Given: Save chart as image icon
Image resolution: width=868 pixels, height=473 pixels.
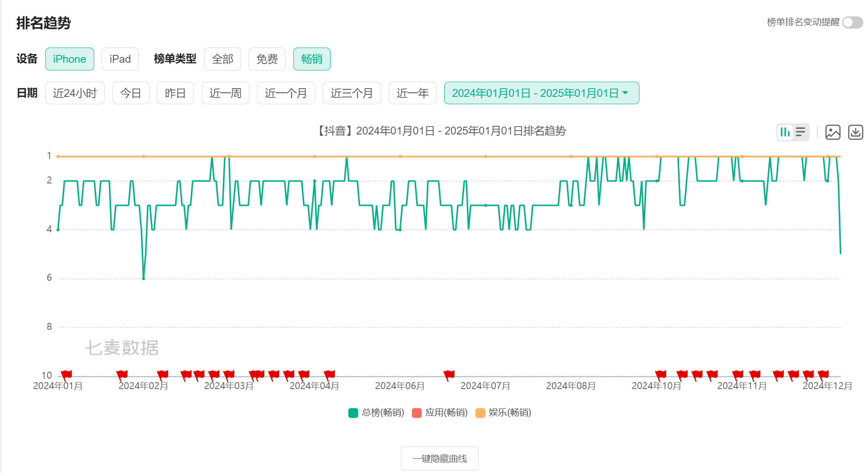Looking at the screenshot, I should (x=833, y=132).
